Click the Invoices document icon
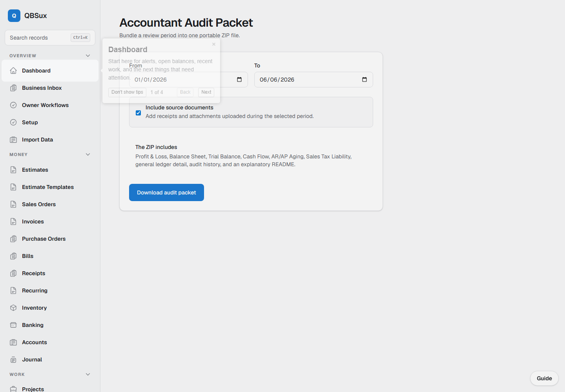The width and height of the screenshot is (565, 392). pyautogui.click(x=13, y=221)
